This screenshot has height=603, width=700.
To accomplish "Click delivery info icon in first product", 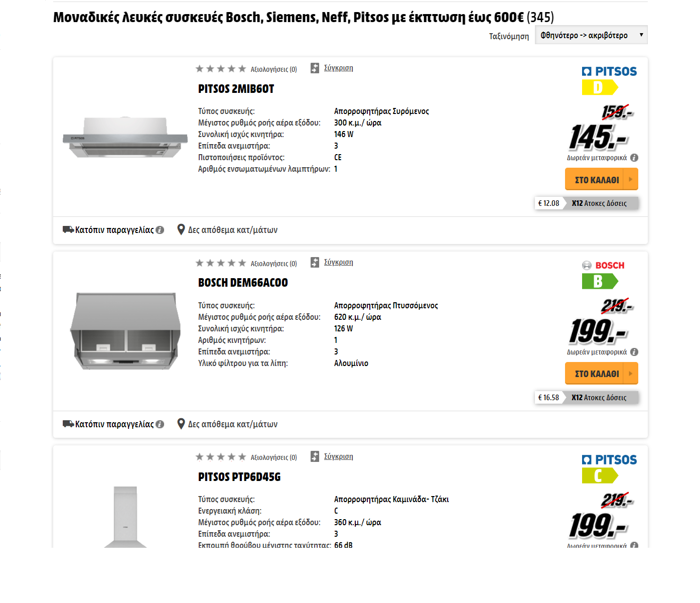I will [x=160, y=230].
